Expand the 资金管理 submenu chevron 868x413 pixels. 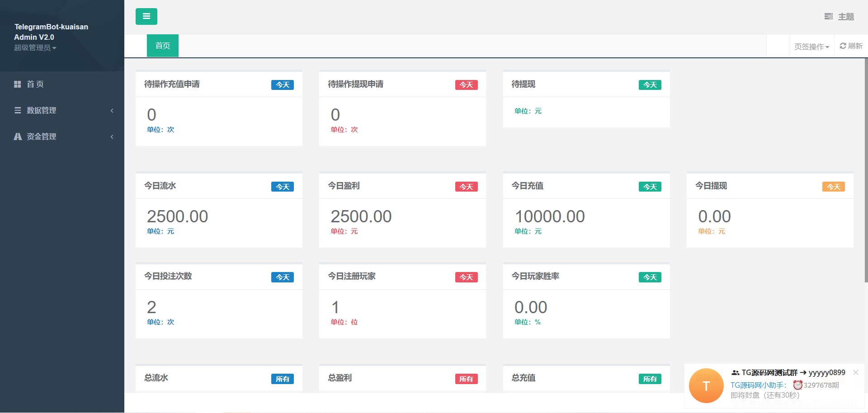click(112, 137)
